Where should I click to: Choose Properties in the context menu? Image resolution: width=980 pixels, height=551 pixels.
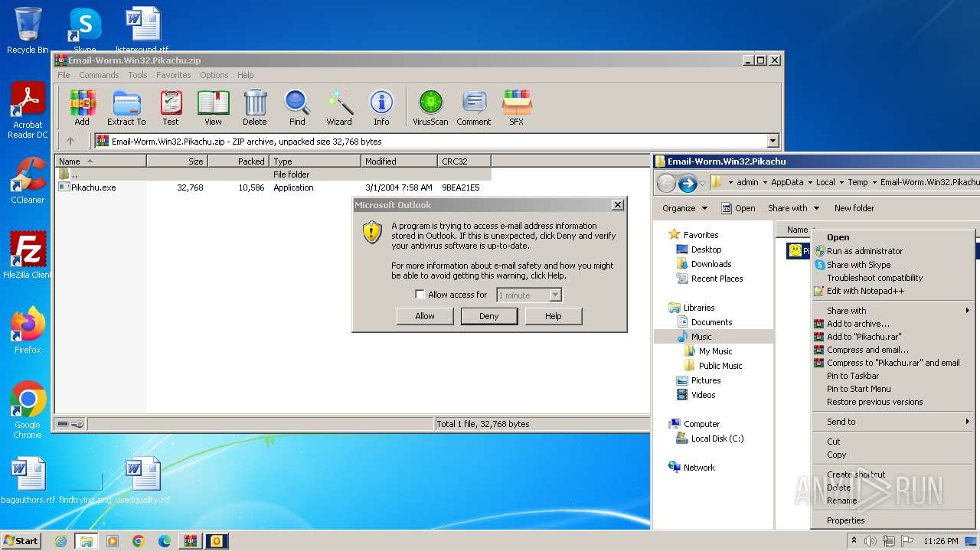tap(893, 520)
